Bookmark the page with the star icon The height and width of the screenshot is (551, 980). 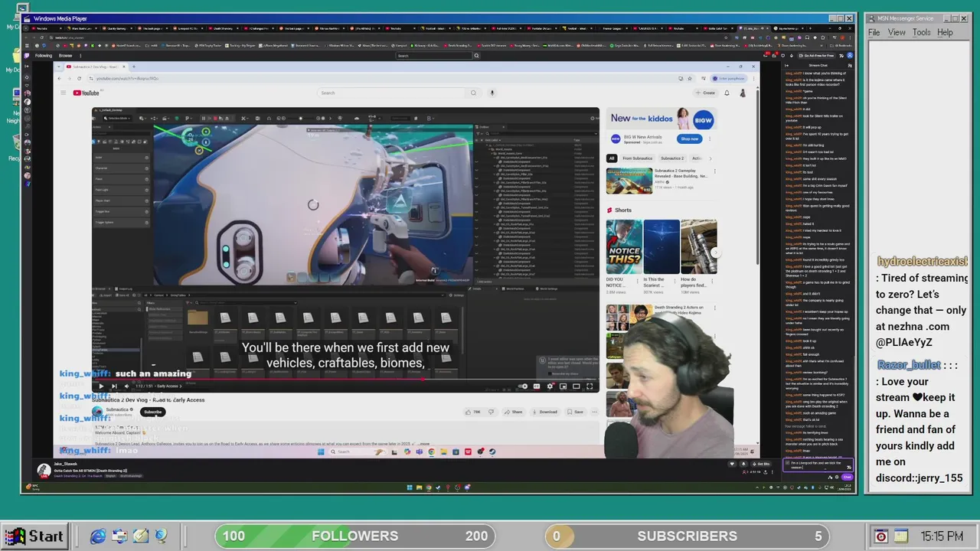pos(690,78)
